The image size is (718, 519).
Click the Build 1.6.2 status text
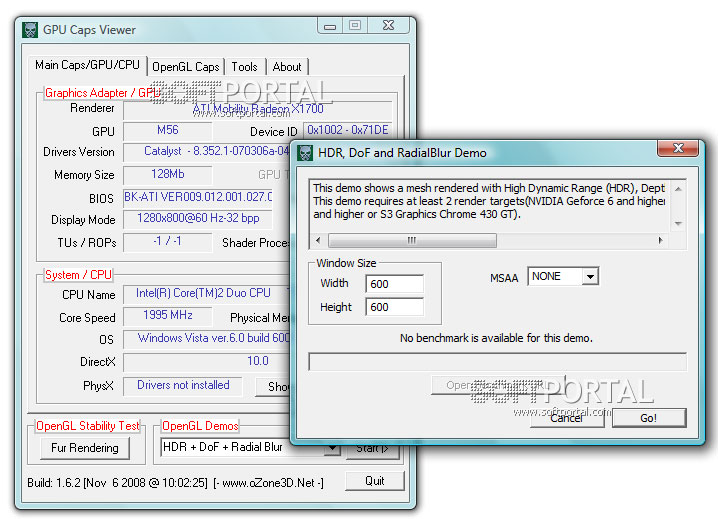(175, 483)
